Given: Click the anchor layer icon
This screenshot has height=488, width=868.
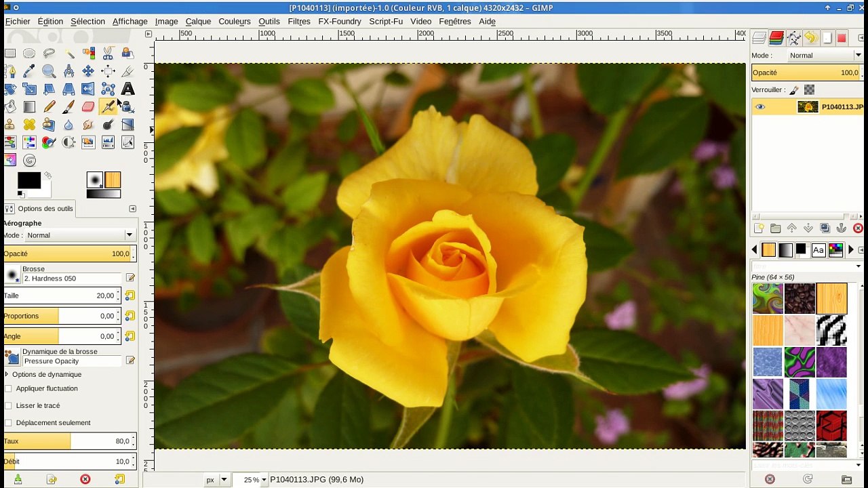Looking at the screenshot, I should (842, 228).
